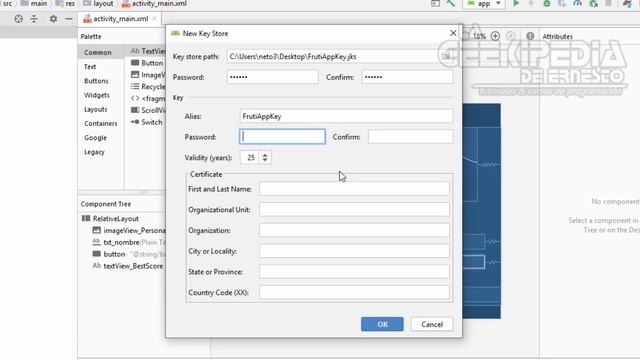640x360 pixels.
Task: Click Cancel in New Key Store dialog
Action: (432, 324)
